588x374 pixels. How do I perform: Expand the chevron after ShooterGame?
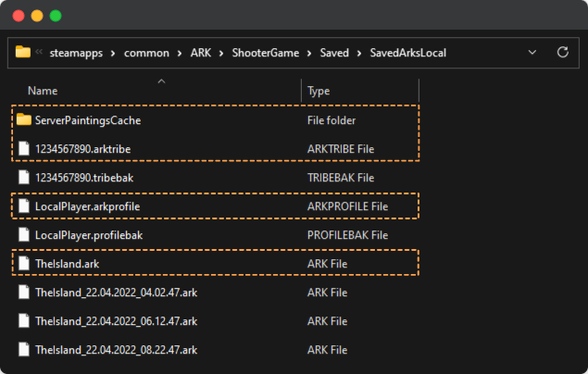(309, 53)
